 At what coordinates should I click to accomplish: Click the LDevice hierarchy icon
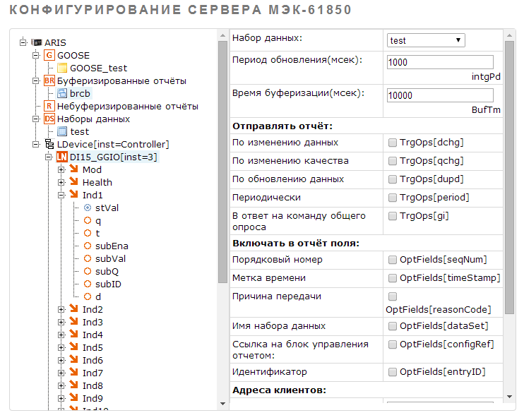pyautogui.click(x=49, y=144)
